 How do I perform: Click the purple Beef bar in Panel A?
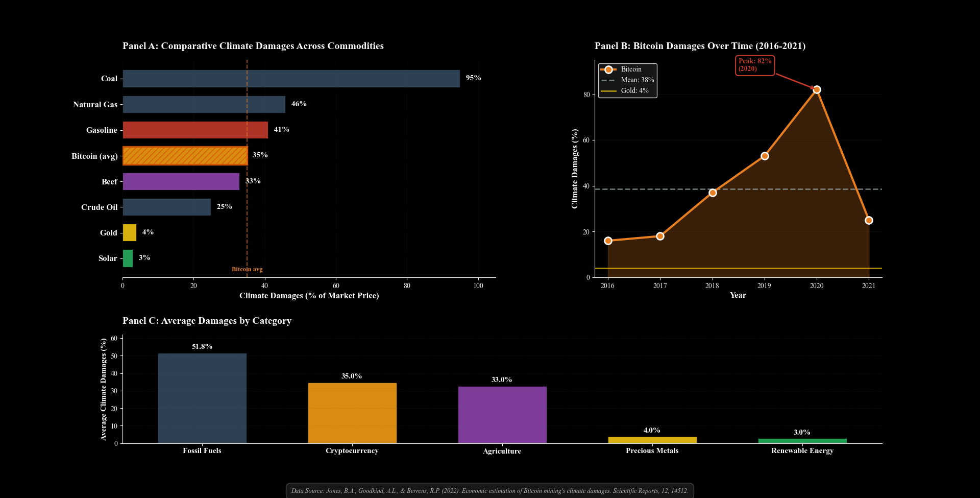(x=181, y=181)
